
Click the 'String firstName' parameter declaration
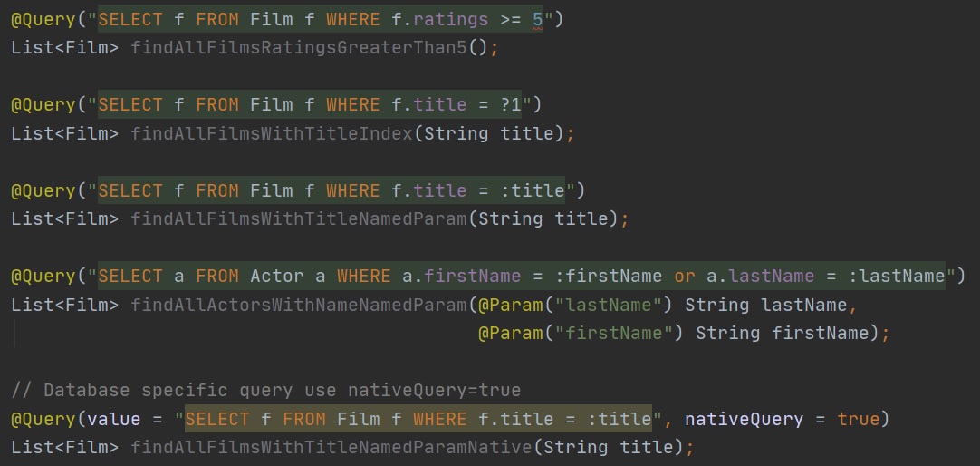coord(786,333)
